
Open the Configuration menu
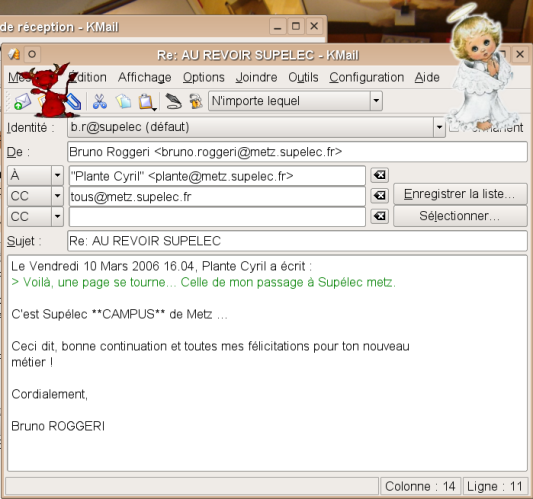pyautogui.click(x=366, y=78)
